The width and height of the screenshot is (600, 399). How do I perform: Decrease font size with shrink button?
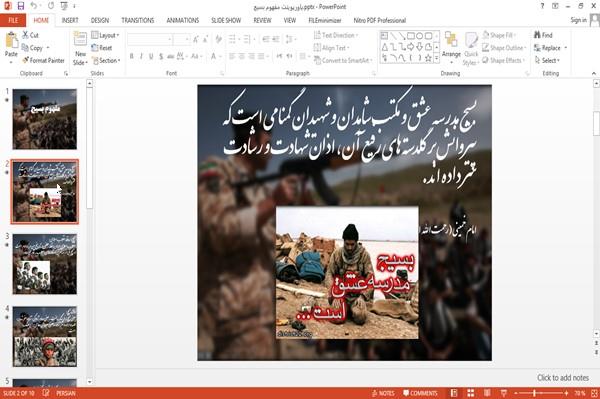pyautogui.click(x=205, y=39)
